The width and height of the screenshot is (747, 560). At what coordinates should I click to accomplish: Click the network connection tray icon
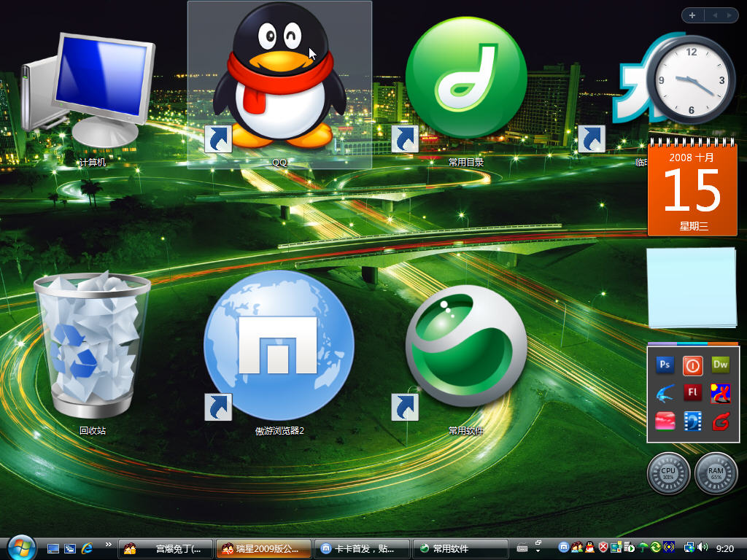pyautogui.click(x=689, y=547)
